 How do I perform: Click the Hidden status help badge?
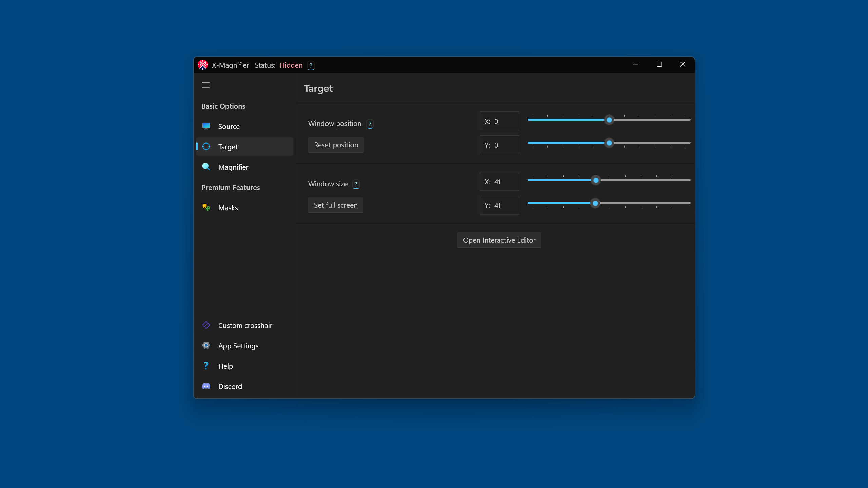[311, 65]
